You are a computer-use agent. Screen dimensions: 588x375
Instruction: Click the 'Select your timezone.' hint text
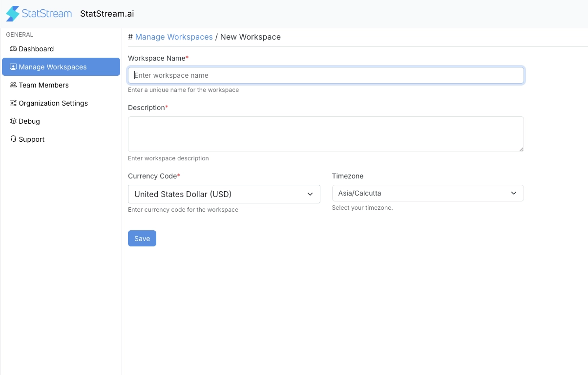click(362, 208)
